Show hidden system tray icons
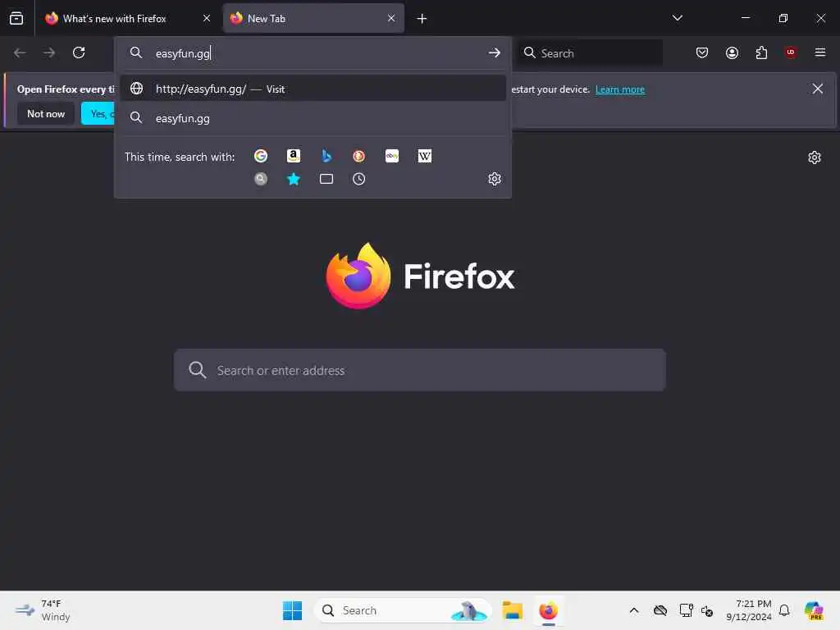The image size is (840, 630). click(634, 610)
